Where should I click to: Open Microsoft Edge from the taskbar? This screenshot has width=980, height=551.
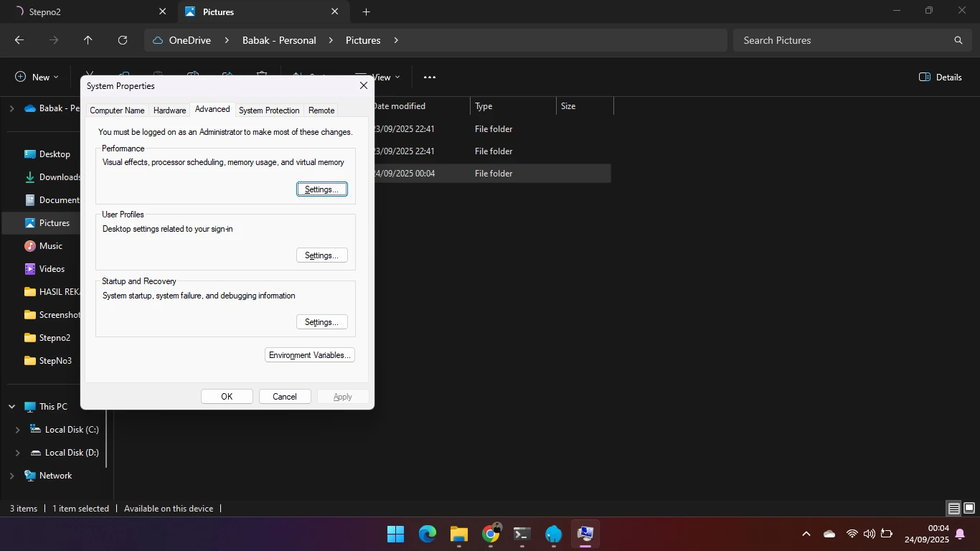coord(428,534)
